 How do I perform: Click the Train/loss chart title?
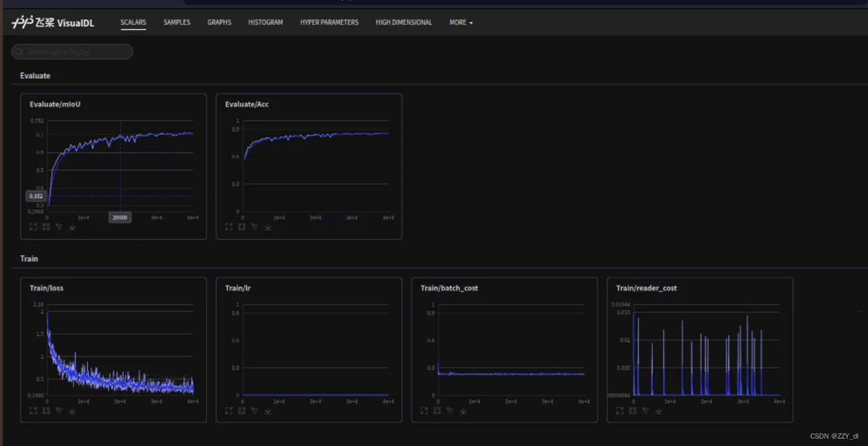click(46, 288)
